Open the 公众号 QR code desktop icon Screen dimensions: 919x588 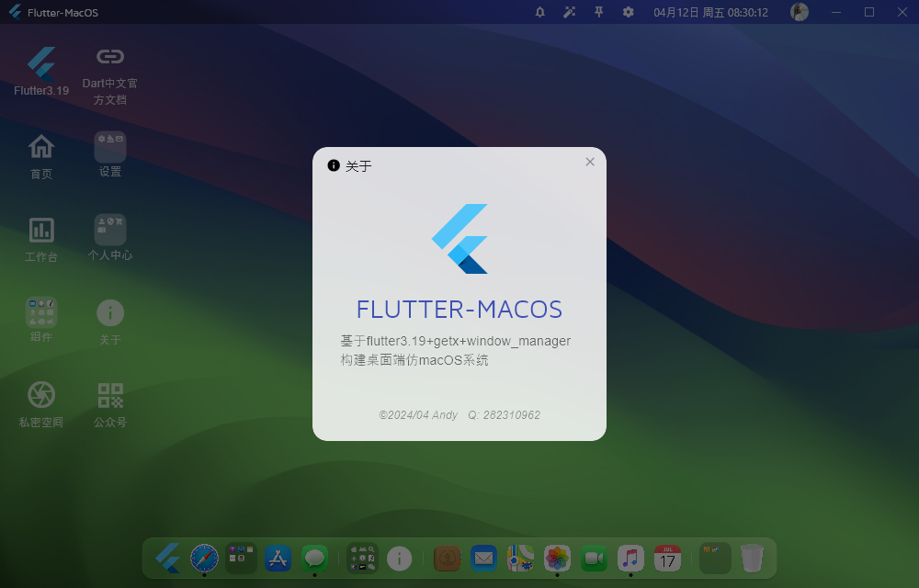[x=109, y=395]
